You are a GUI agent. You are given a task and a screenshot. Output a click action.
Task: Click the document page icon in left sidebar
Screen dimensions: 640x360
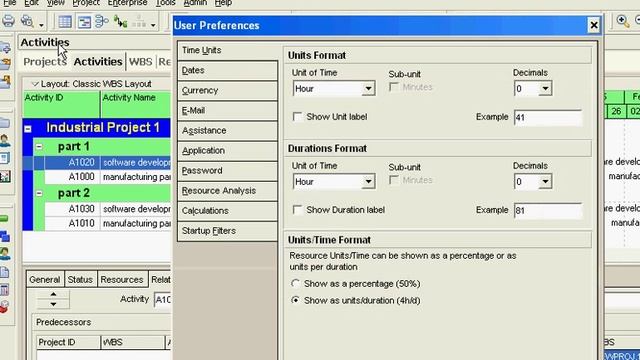click(4, 273)
